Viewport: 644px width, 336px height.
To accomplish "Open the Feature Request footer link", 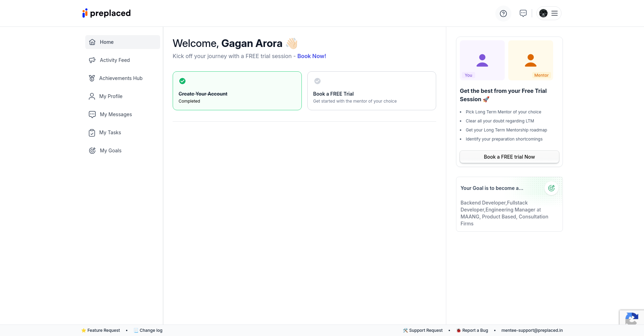I will click(x=103, y=330).
